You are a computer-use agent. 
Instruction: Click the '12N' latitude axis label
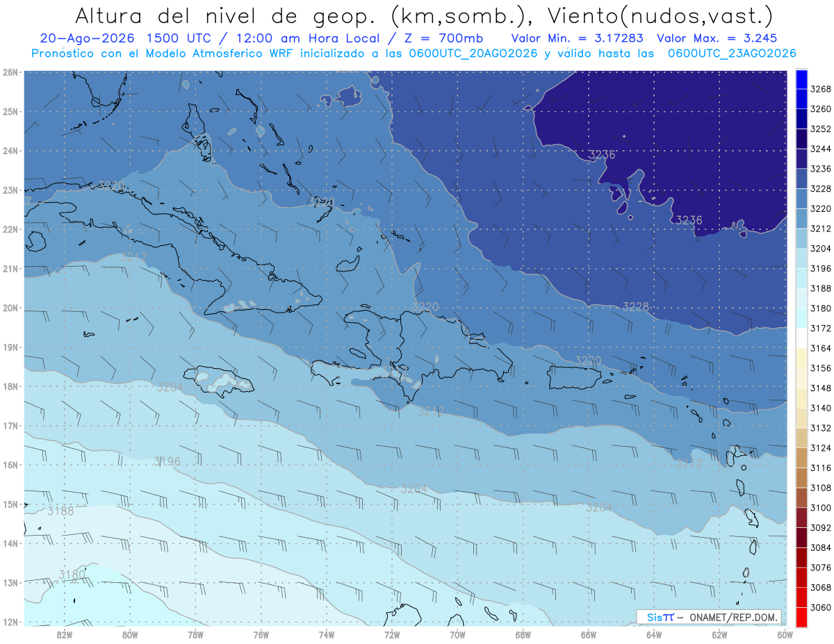[10, 622]
